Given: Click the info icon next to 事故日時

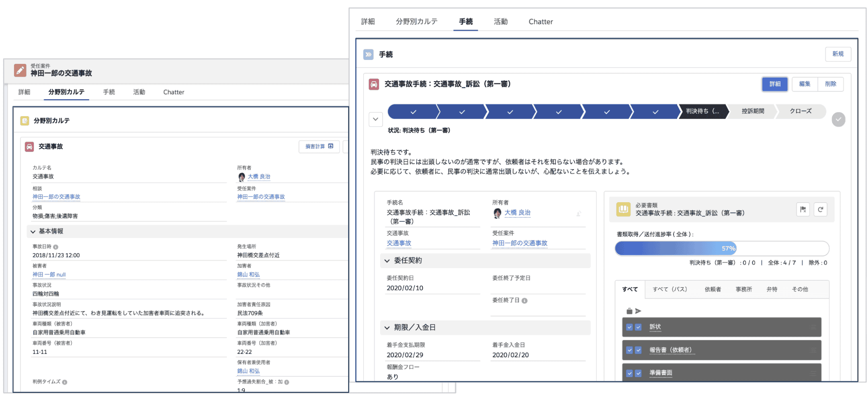Looking at the screenshot, I should tap(56, 247).
